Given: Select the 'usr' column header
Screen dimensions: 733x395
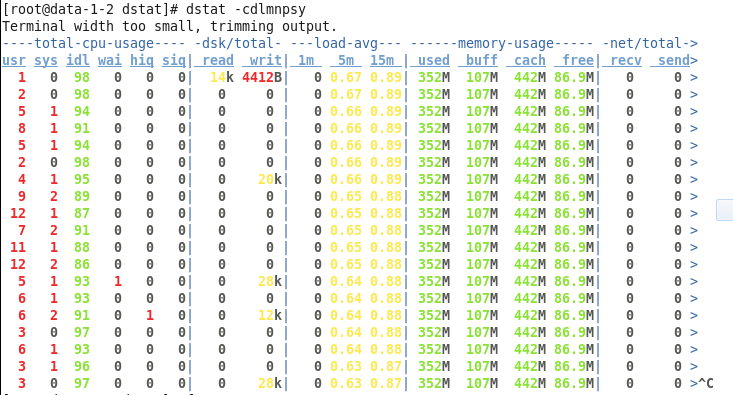Looking at the screenshot, I should coord(14,60).
